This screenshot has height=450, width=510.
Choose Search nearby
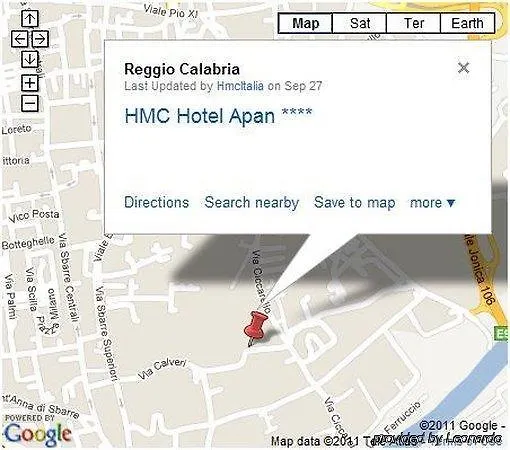point(252,203)
